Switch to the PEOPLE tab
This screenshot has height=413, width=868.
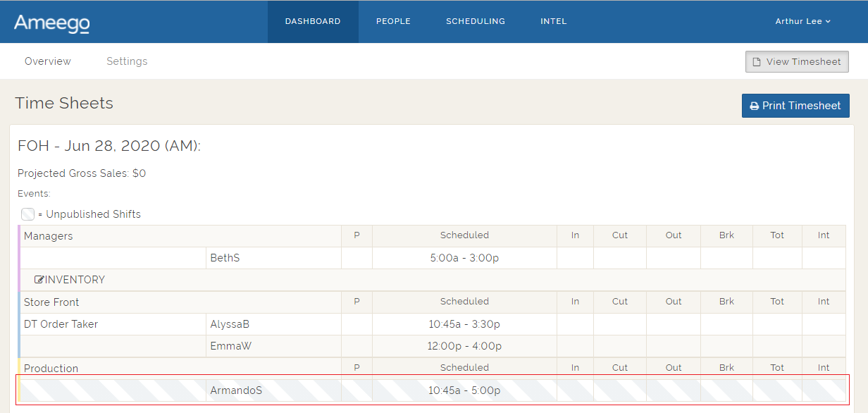(x=393, y=21)
